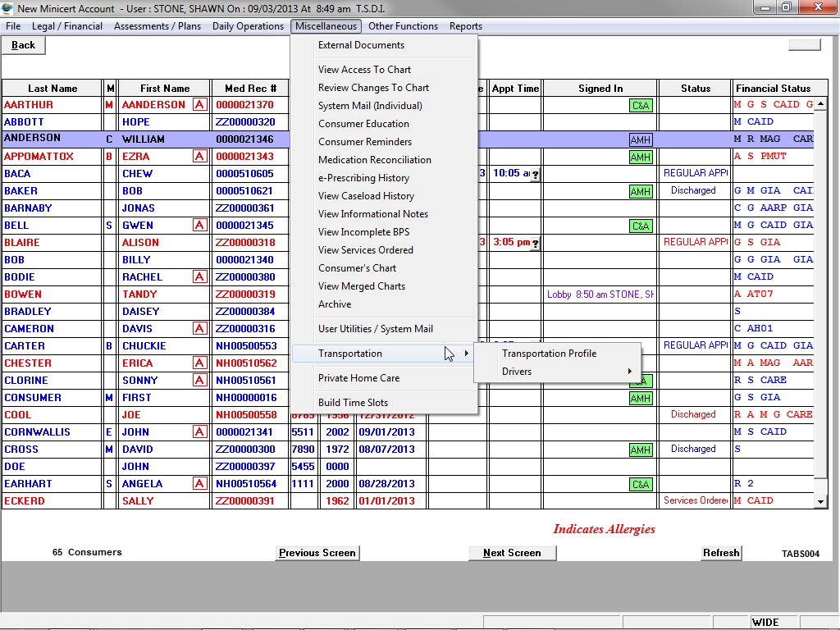840x630 pixels.
Task: Click the C&A badge in BELL row
Action: point(641,226)
